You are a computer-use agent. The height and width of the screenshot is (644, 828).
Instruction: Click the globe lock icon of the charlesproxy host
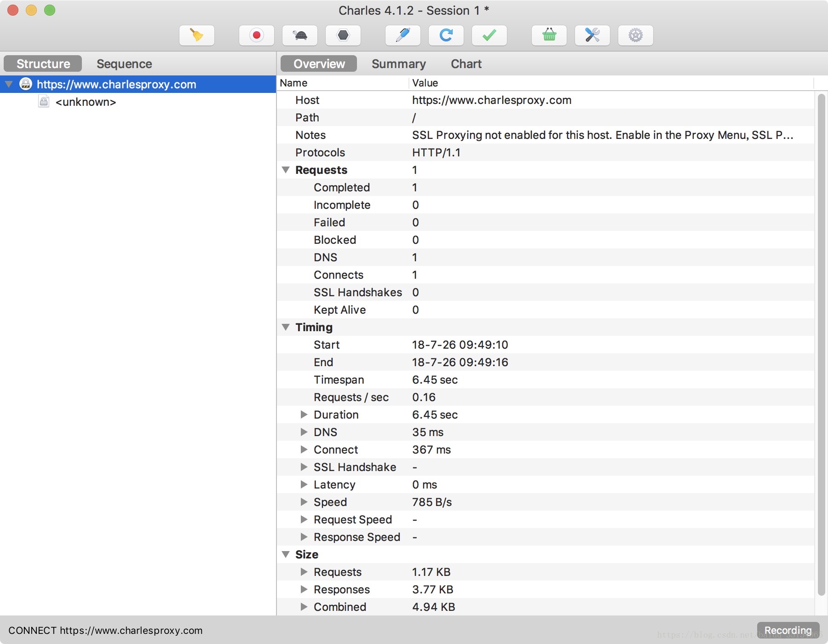(x=26, y=84)
